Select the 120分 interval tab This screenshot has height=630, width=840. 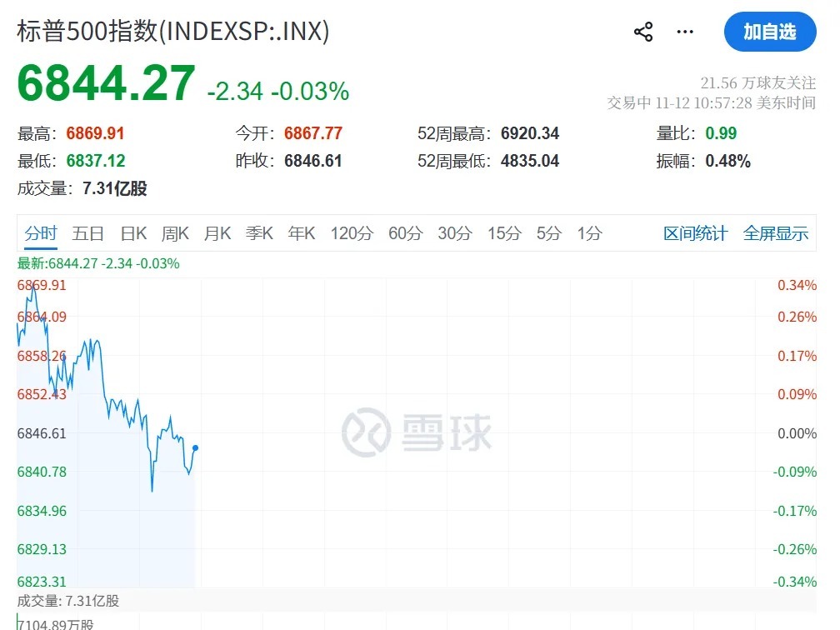[x=352, y=233]
